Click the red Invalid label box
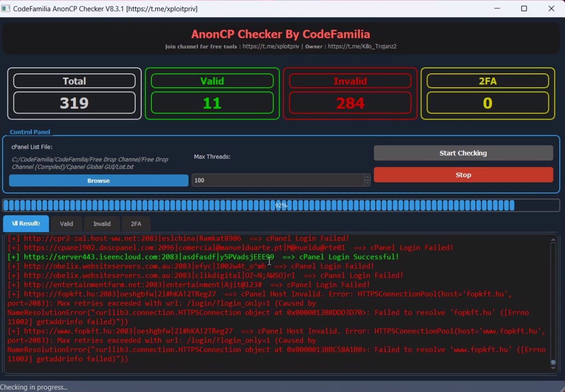This screenshot has height=392, width=565. tap(350, 81)
